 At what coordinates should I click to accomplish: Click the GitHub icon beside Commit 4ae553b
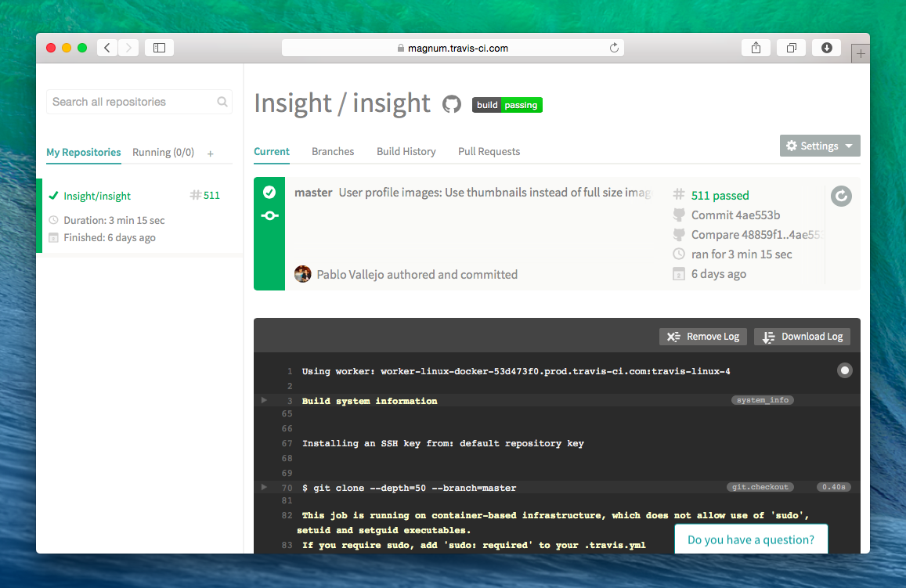coord(679,215)
